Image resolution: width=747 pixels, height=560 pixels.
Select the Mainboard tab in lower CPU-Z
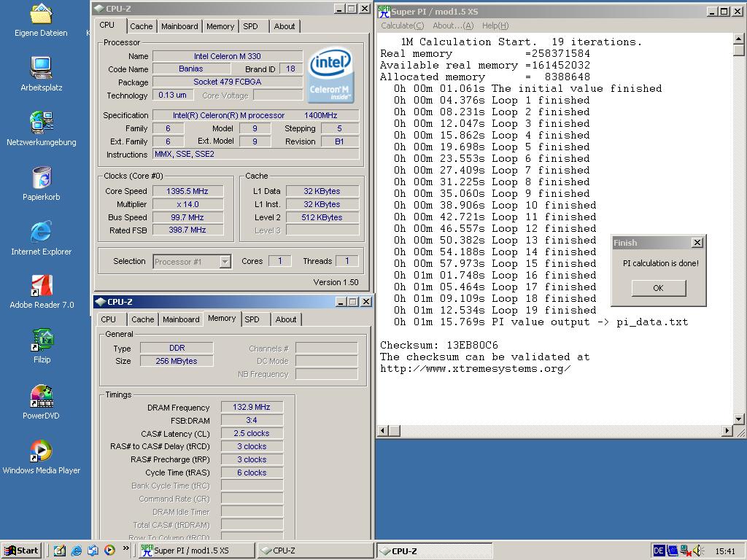point(181,319)
